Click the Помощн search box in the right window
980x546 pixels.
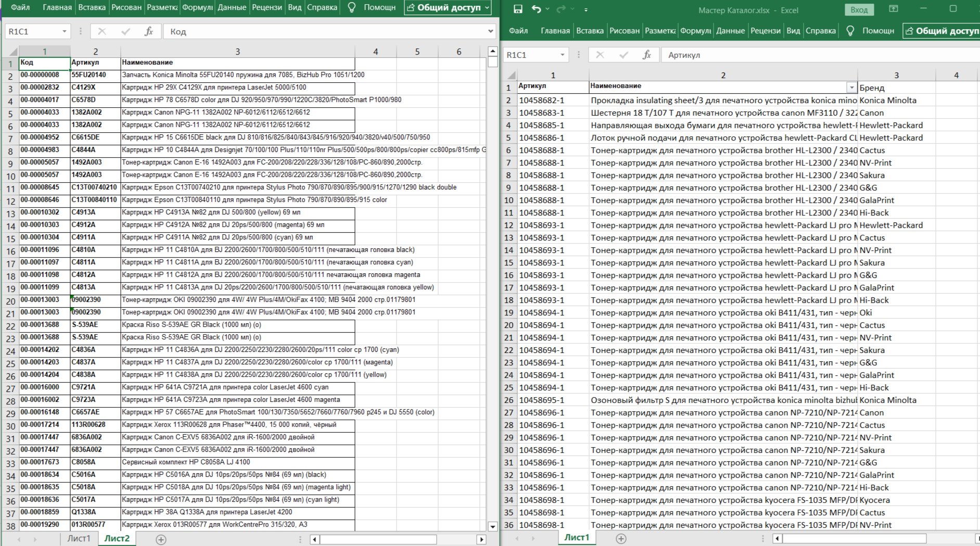(x=878, y=31)
